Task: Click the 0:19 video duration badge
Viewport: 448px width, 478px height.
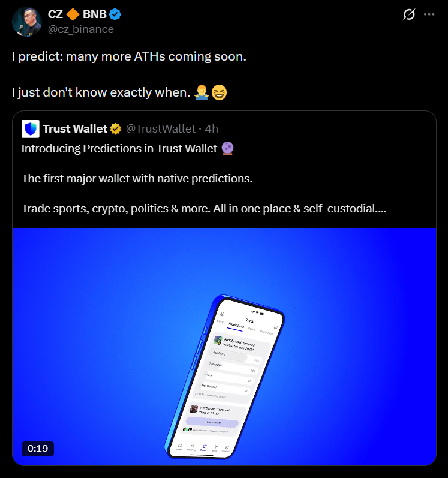Action: tap(38, 449)
